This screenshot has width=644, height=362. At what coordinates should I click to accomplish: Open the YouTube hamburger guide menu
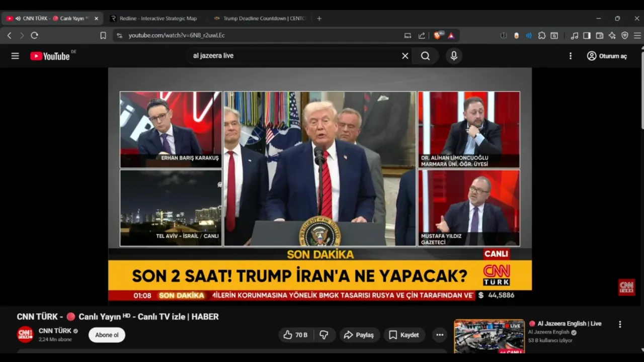[x=15, y=56]
